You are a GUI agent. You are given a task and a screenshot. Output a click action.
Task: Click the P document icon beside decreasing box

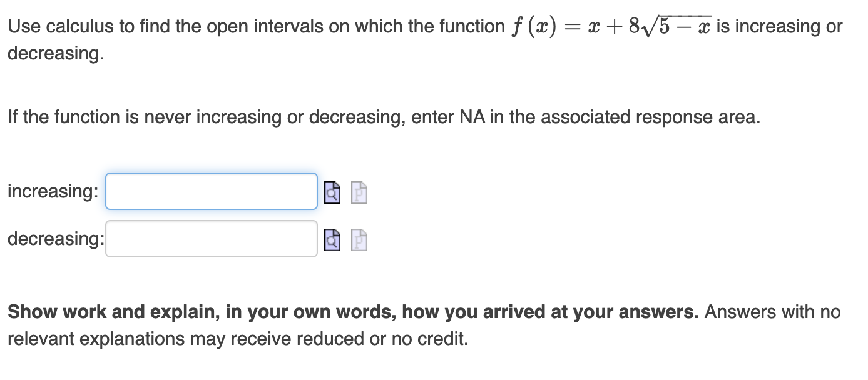tap(358, 239)
